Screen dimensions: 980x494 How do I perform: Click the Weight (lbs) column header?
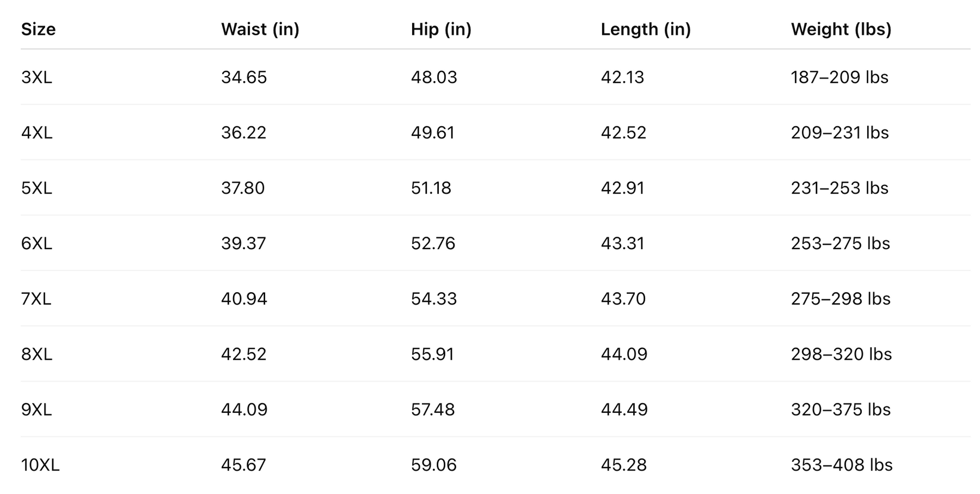841,29
